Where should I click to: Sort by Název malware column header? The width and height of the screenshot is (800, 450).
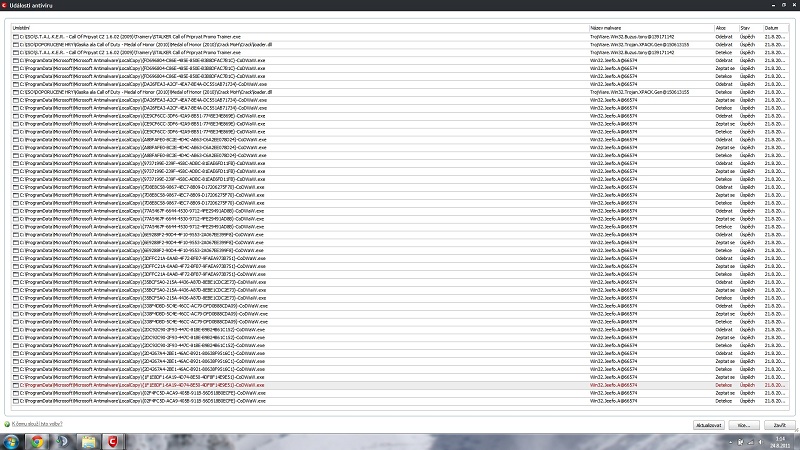pos(651,28)
